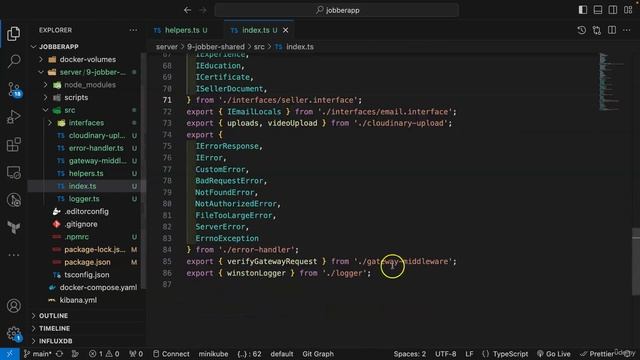Customize the editor layout
The width and height of the screenshot is (640, 360).
[x=628, y=10]
